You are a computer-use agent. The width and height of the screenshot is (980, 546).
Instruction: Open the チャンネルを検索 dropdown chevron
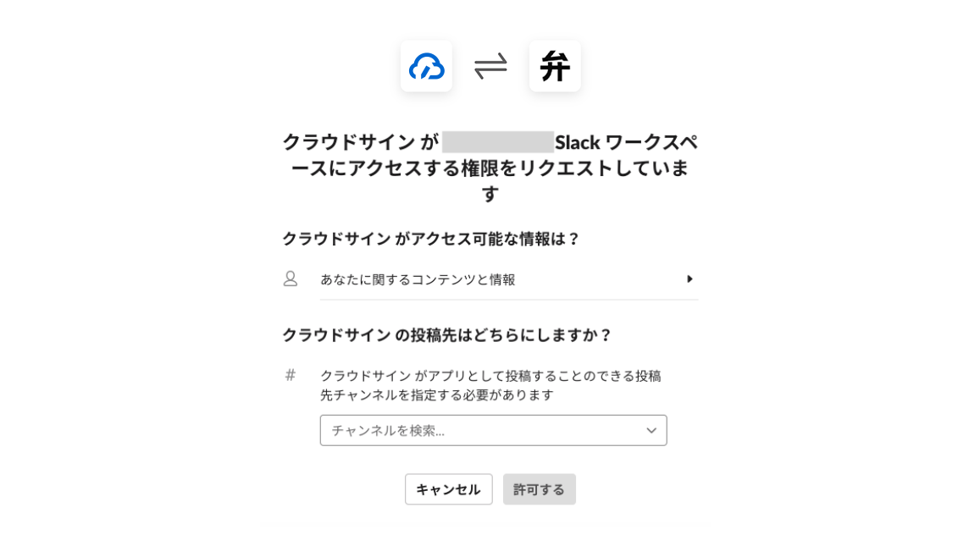(x=651, y=430)
